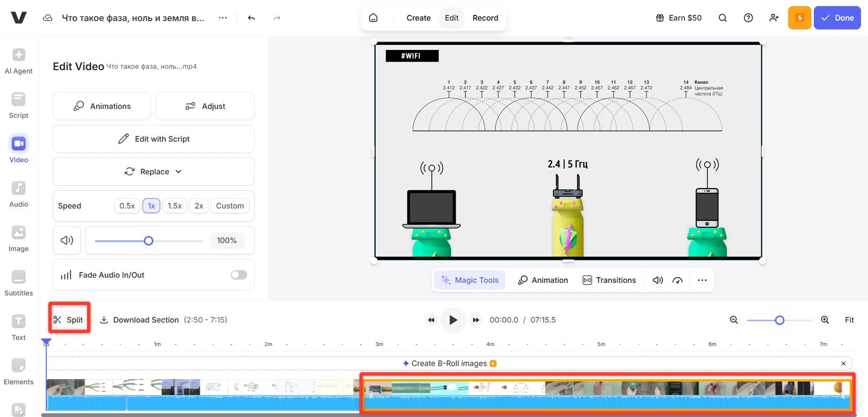This screenshot has height=417, width=868.
Task: Click the Split button
Action: [69, 320]
